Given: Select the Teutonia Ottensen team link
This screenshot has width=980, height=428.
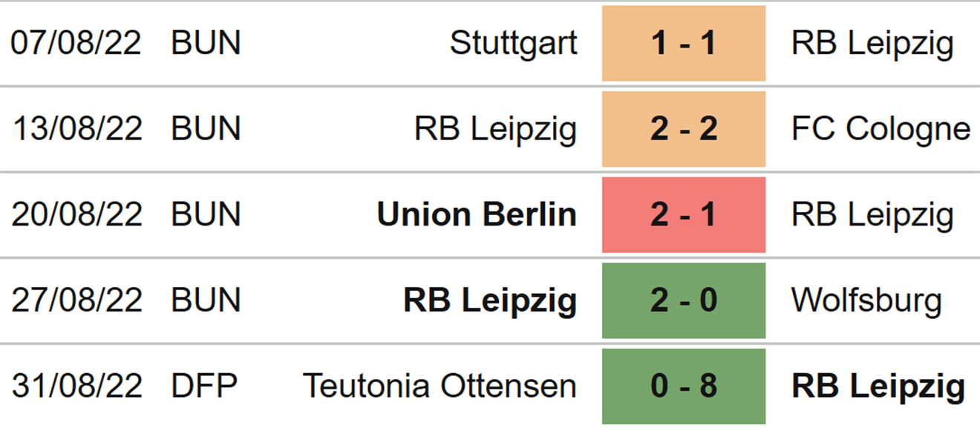Looking at the screenshot, I should (440, 386).
